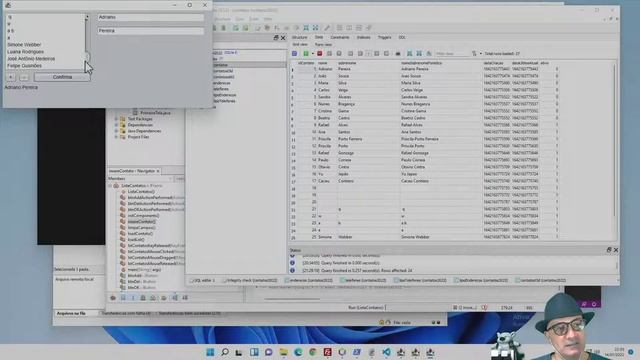Screen dimensions: 640x360
Task: Click the filter funnel icon beside the filter box
Action: click(x=474, y=53)
